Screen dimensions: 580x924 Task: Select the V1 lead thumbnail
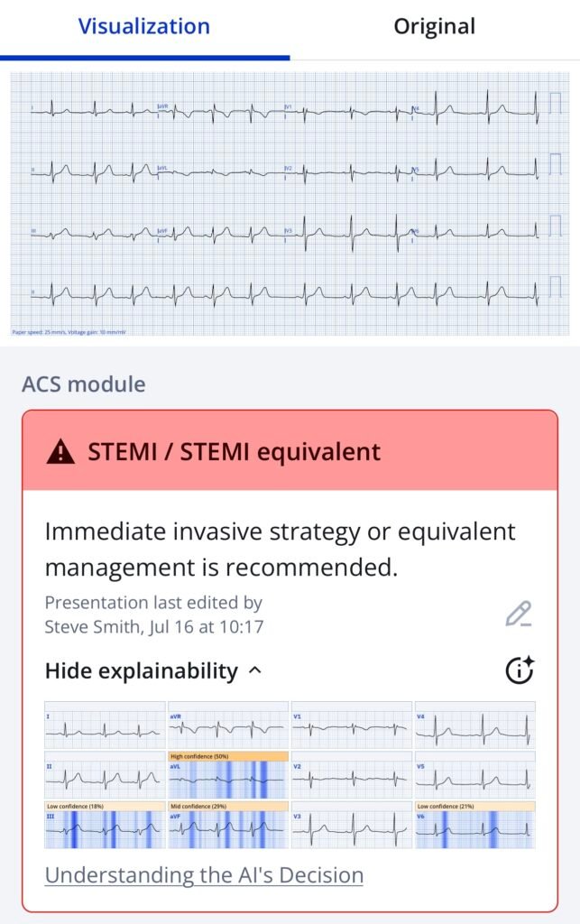pos(352,725)
